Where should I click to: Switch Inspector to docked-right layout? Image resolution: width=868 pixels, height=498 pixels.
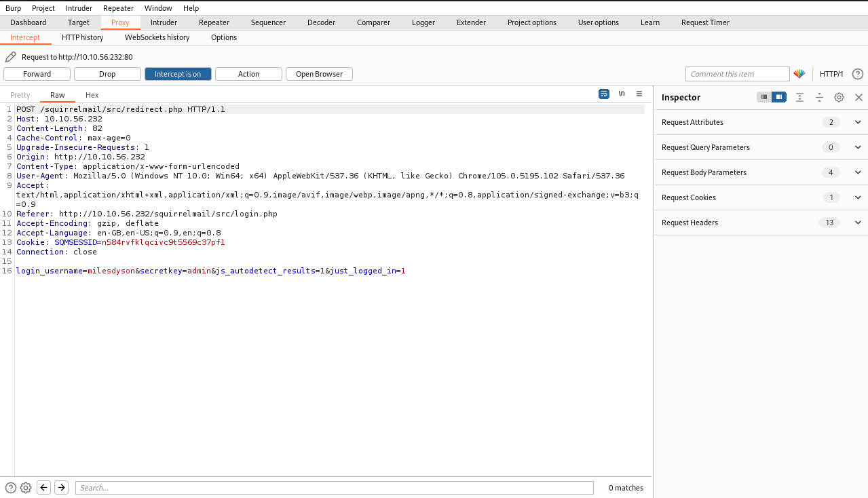tap(779, 97)
